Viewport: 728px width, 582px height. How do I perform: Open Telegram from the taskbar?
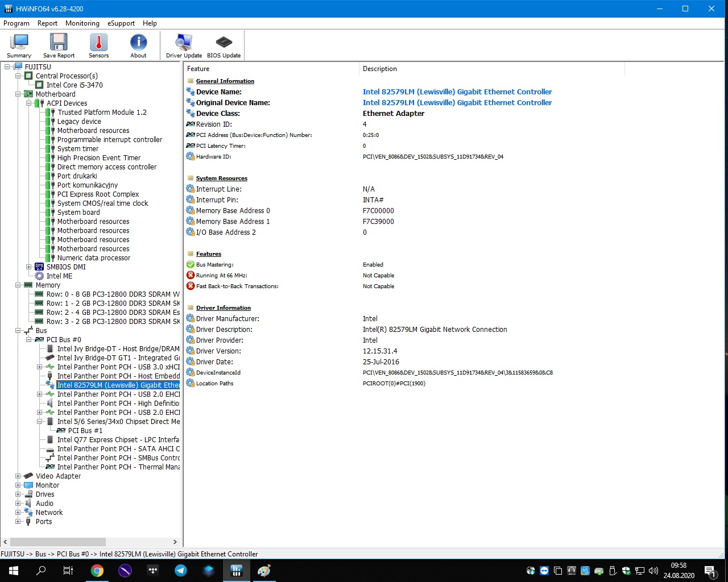click(181, 571)
